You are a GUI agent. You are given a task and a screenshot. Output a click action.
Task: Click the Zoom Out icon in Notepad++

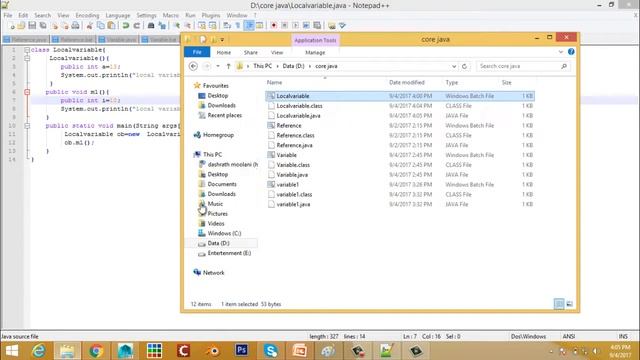[x=187, y=26]
